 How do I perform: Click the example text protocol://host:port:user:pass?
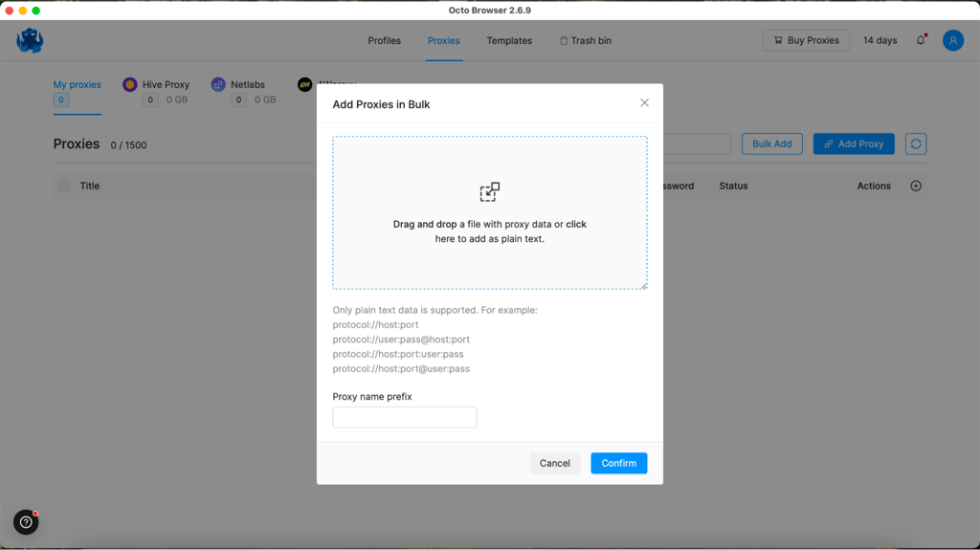pos(398,354)
